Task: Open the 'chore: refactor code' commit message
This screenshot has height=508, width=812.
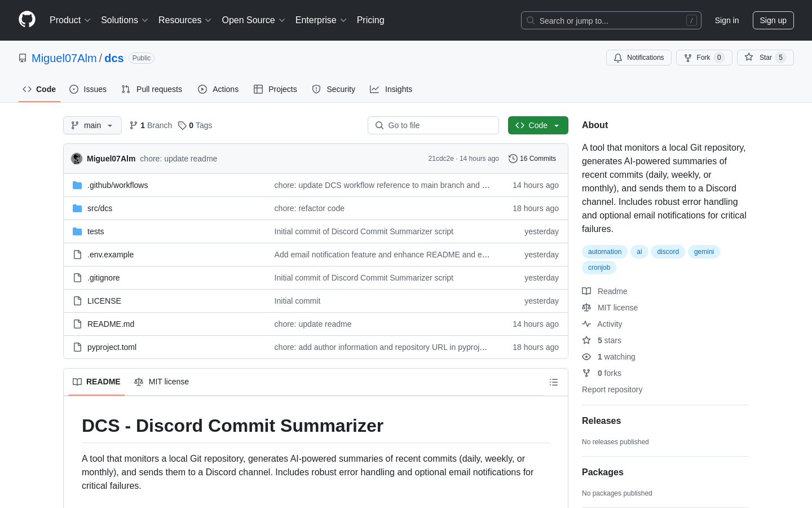Action: (309, 208)
